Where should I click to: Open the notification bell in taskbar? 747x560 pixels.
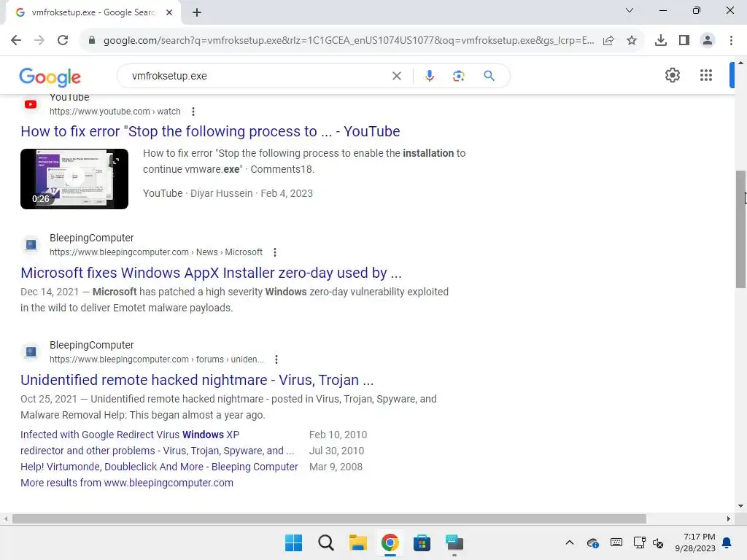(x=727, y=542)
